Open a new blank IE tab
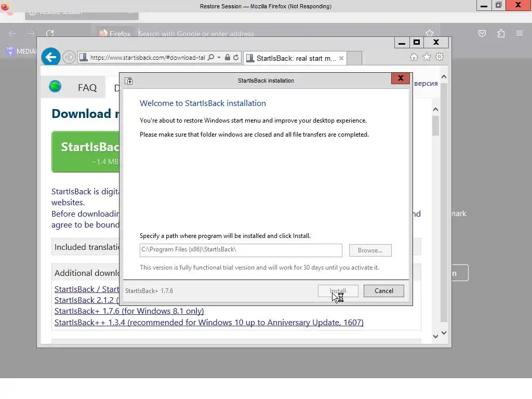Viewport: 532px width, 399px height. 354,58
